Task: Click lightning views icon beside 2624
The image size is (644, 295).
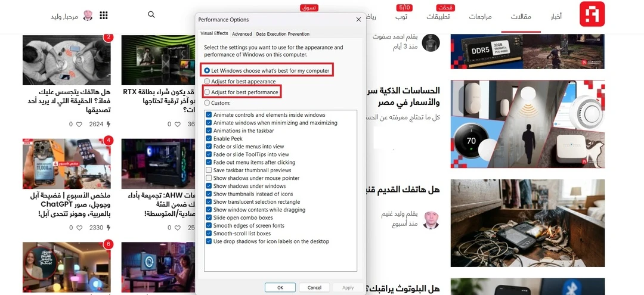Action: coord(108,124)
